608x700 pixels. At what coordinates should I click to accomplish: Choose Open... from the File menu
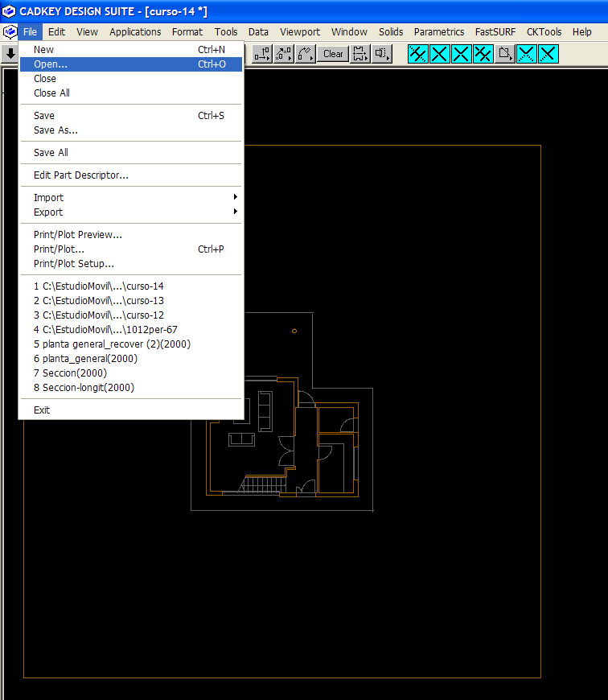[x=51, y=64]
